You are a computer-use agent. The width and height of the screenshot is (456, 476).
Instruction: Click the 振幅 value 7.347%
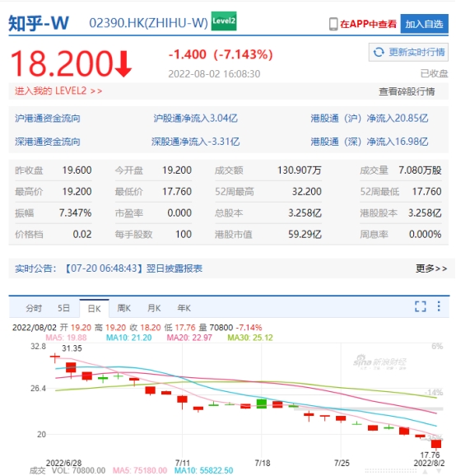pos(75,213)
